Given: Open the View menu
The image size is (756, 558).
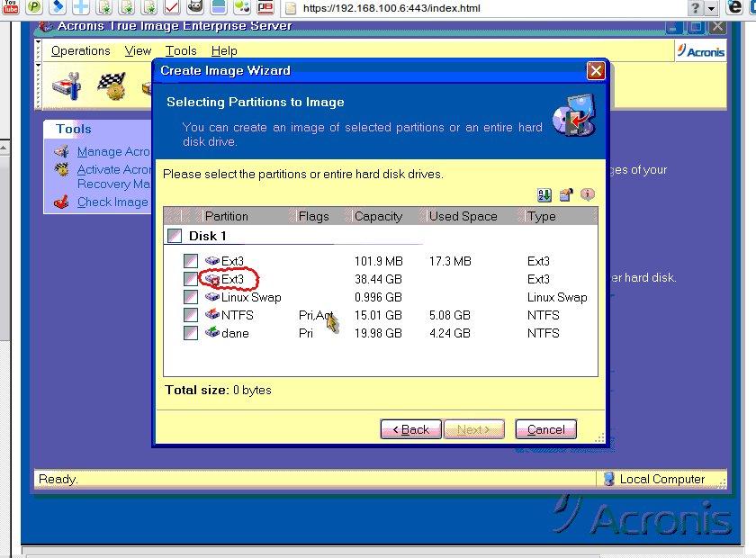Looking at the screenshot, I should (x=138, y=50).
